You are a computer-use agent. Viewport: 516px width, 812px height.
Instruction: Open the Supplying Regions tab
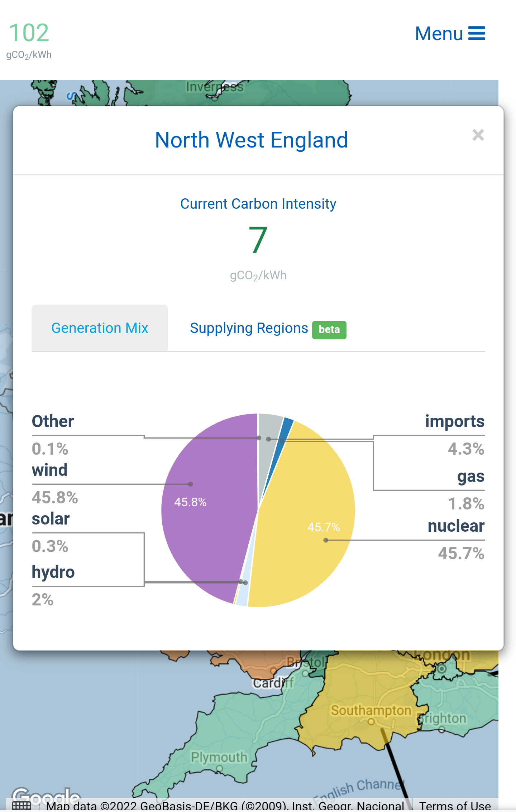coord(249,328)
